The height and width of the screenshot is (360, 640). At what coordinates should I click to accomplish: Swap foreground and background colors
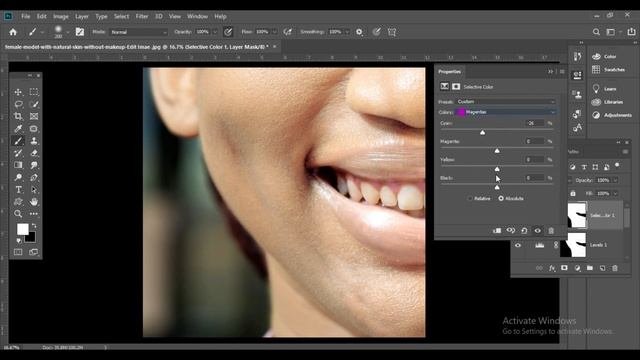34,225
